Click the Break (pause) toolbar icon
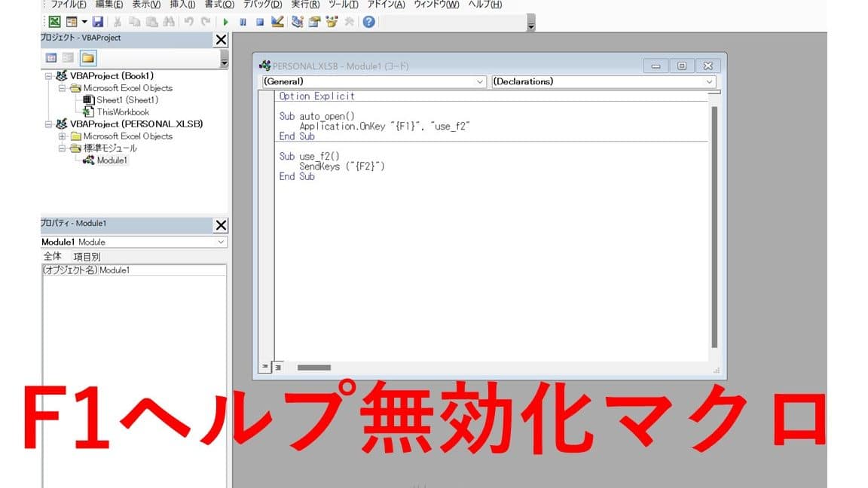Screen dimensions: 868x488 coord(243,22)
